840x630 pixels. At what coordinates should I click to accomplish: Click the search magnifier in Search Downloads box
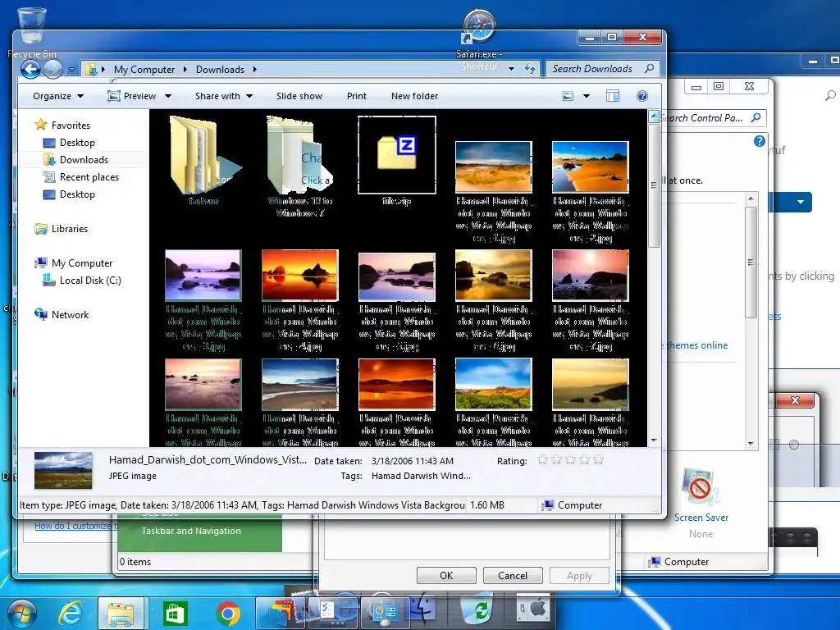tap(650, 69)
